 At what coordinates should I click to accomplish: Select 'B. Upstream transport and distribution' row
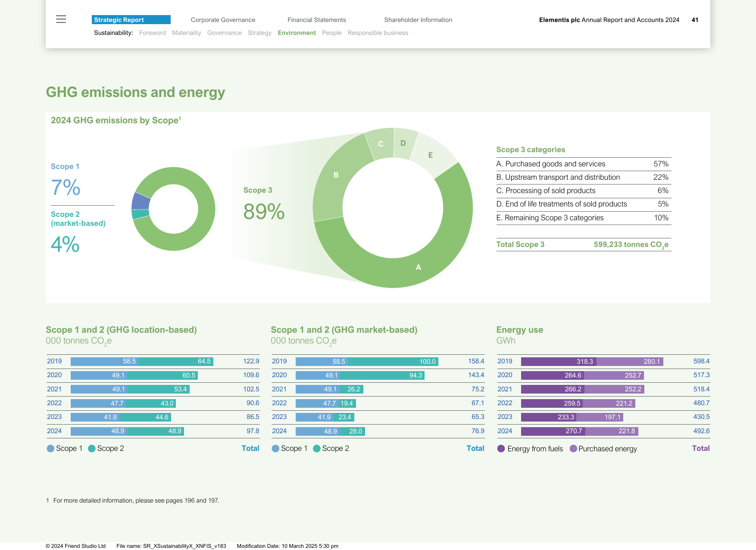click(x=584, y=177)
